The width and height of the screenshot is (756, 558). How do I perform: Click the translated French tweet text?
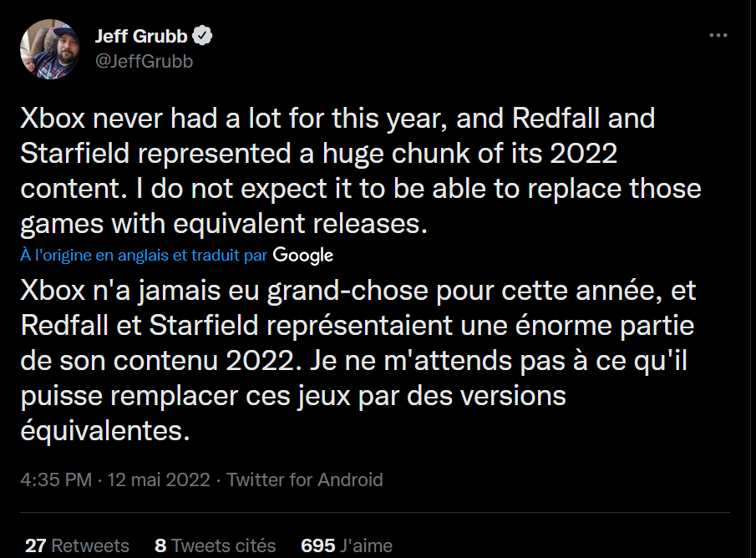[x=358, y=360]
